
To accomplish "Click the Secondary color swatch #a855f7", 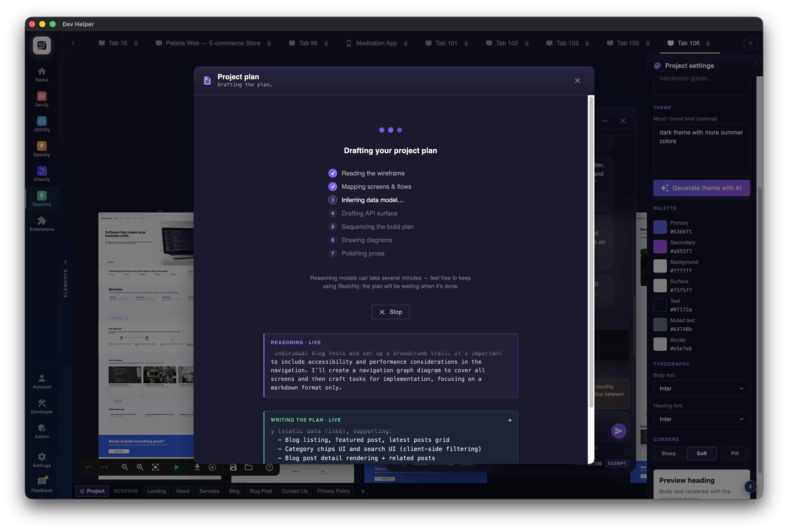I will point(660,246).
